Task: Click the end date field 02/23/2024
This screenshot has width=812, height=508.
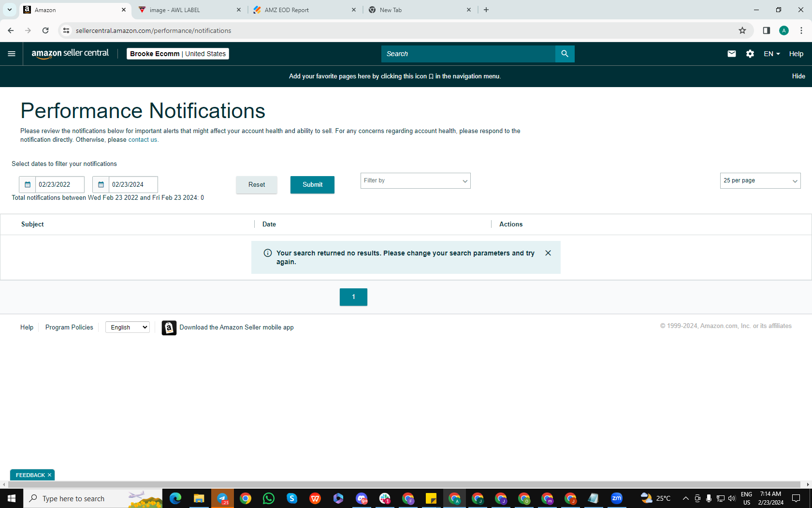Action: coord(133,185)
